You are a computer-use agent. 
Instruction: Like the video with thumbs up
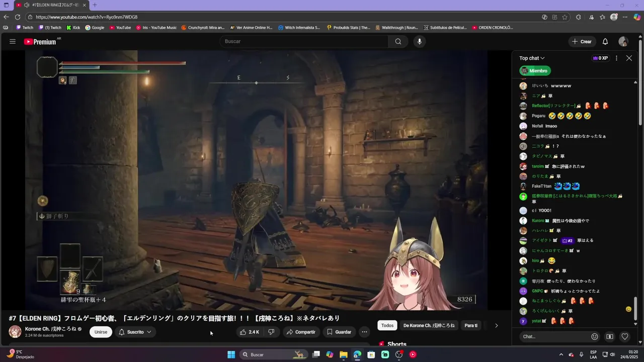pos(250,332)
